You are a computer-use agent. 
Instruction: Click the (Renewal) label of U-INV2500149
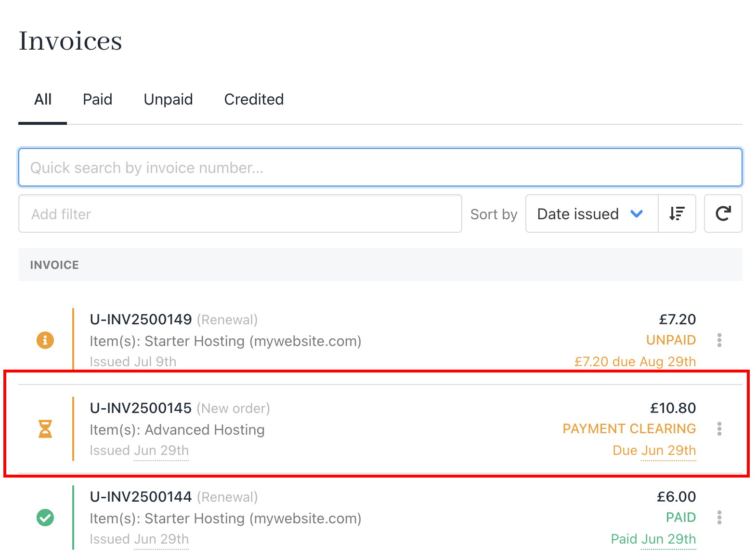click(x=227, y=319)
